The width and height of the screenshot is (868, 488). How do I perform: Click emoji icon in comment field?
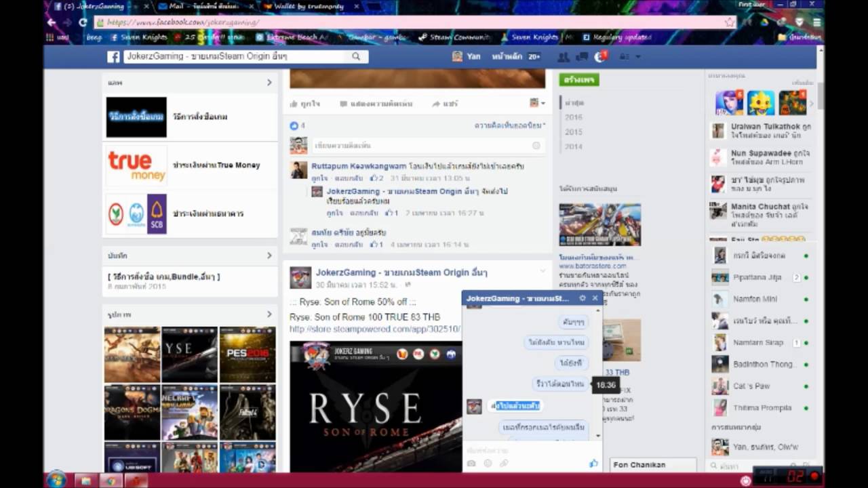(536, 146)
